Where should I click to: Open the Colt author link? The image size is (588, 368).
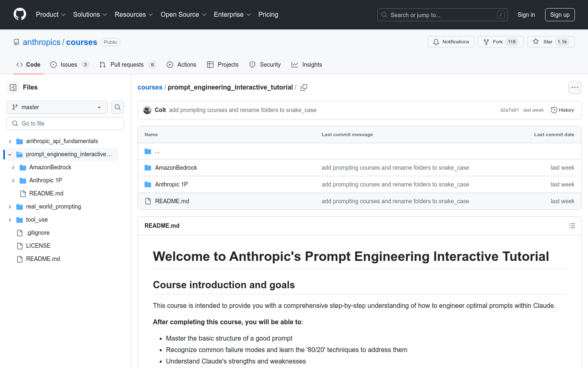coord(160,110)
